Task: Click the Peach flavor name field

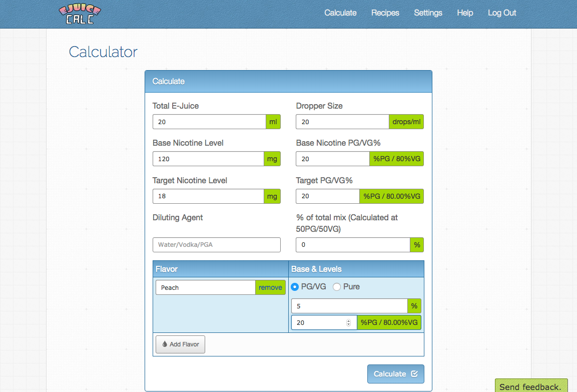Action: pos(205,287)
